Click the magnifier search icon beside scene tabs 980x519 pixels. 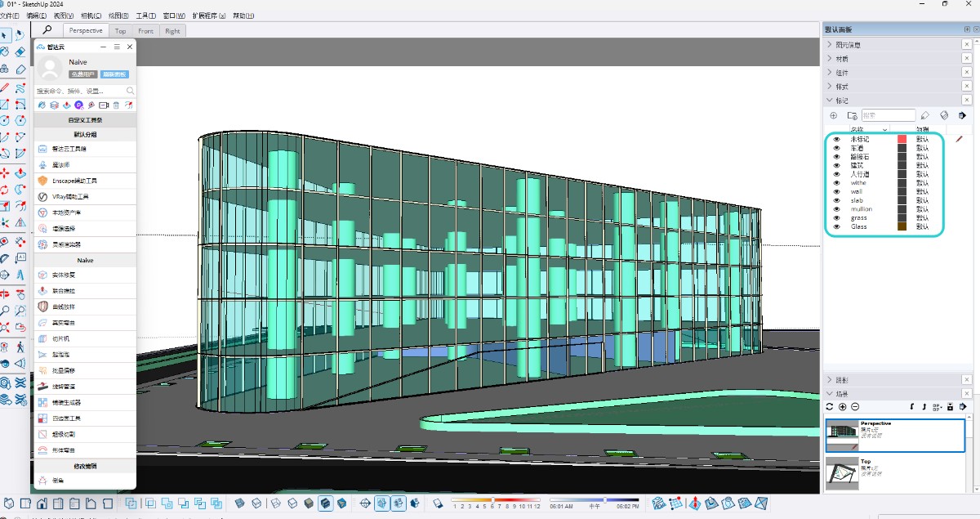pos(47,30)
